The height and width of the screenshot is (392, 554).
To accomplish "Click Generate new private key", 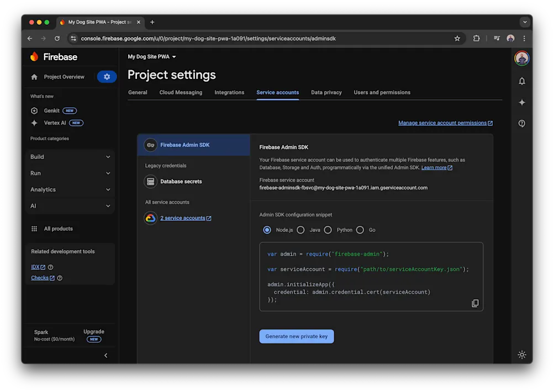I will [x=297, y=336].
